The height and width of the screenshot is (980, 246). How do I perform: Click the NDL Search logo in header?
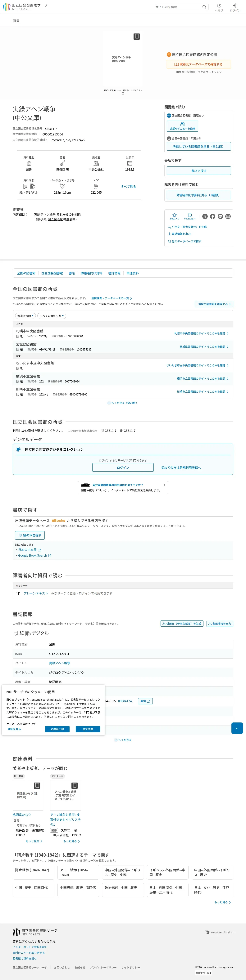25,7
